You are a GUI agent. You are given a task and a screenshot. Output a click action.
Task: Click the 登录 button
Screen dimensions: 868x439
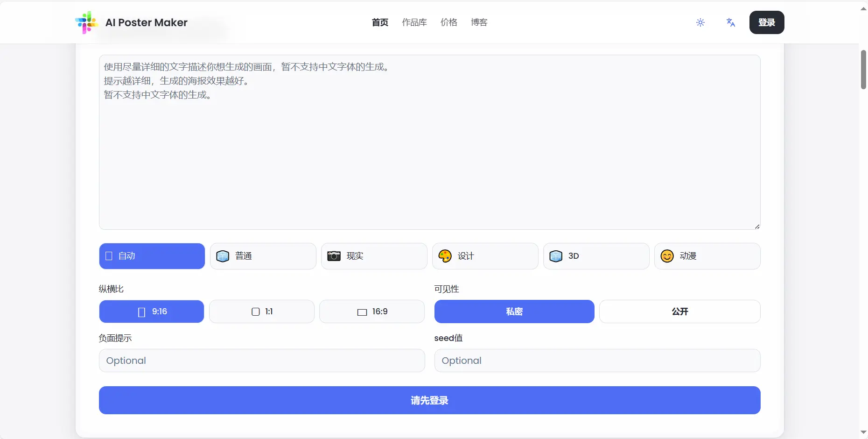tap(767, 22)
